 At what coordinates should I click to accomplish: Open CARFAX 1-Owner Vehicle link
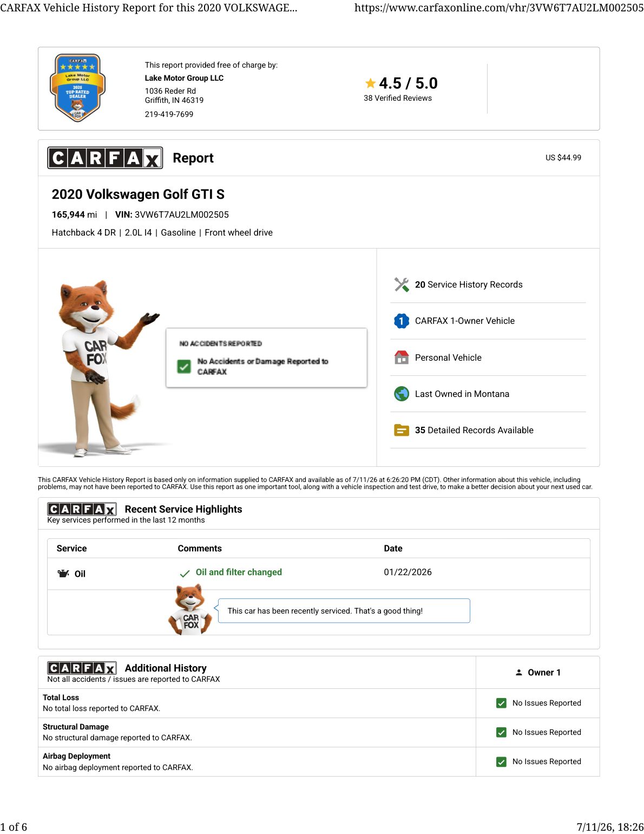(x=465, y=321)
